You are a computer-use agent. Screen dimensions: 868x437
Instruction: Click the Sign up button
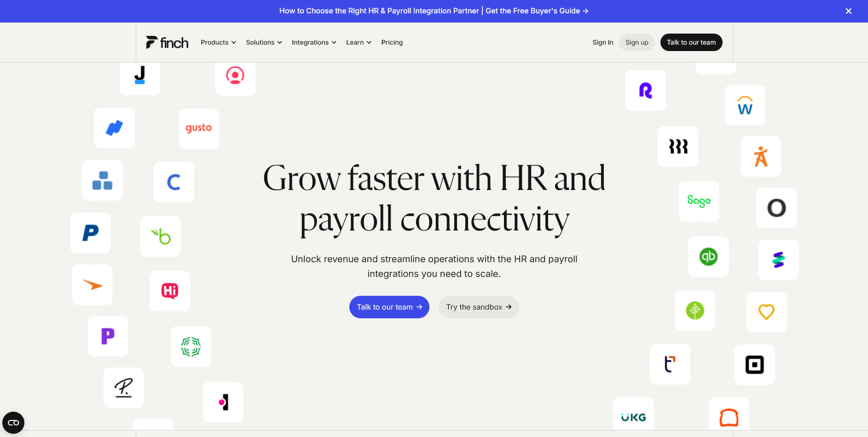click(x=637, y=42)
